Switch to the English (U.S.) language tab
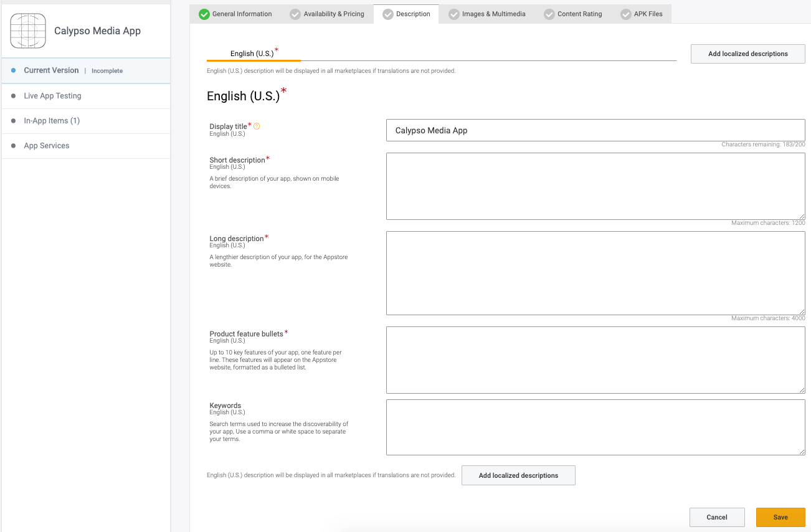 [x=252, y=54]
